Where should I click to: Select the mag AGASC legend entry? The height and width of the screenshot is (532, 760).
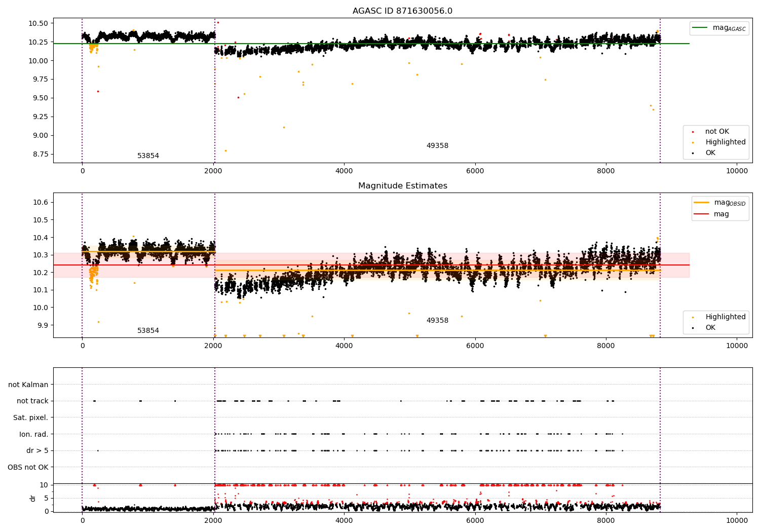click(x=719, y=28)
